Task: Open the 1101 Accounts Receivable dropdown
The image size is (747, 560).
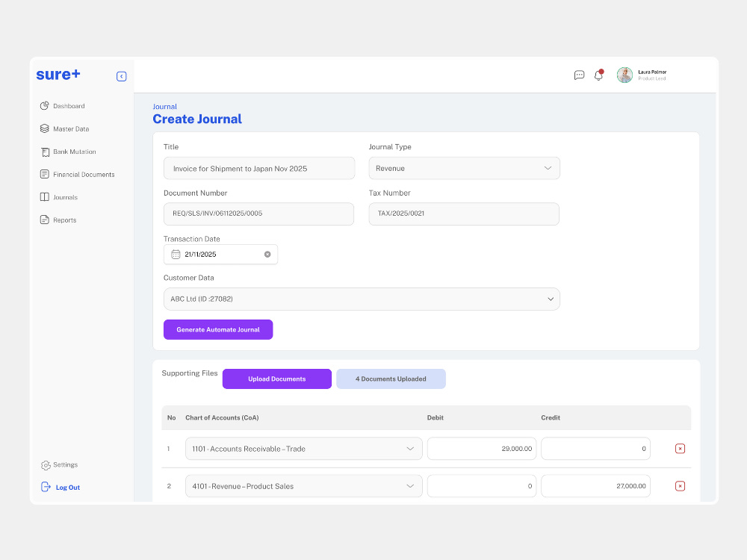Action: coord(303,449)
